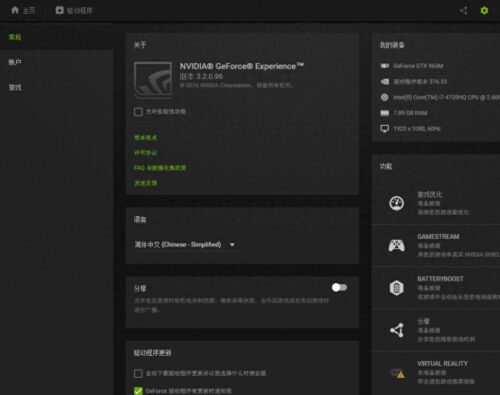Screen dimensions: 500x395
Task: Click the game optimization (游戏优化) title
Action: (430, 194)
